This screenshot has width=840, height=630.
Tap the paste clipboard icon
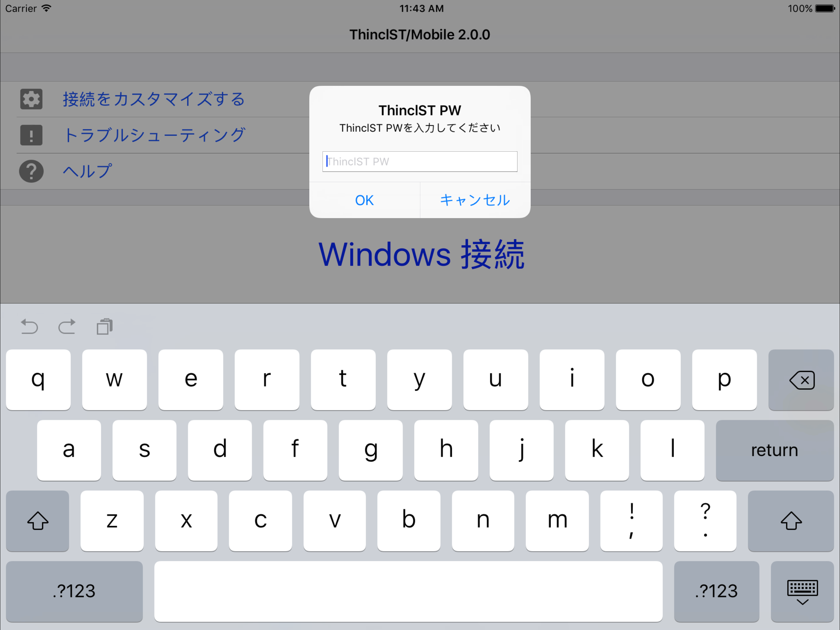[x=105, y=326]
